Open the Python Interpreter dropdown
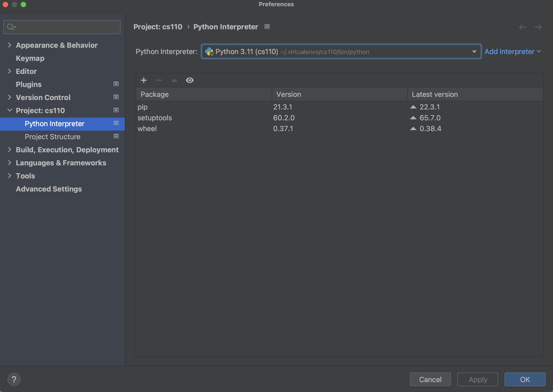Viewport: 553px width, 392px height. 474,51
